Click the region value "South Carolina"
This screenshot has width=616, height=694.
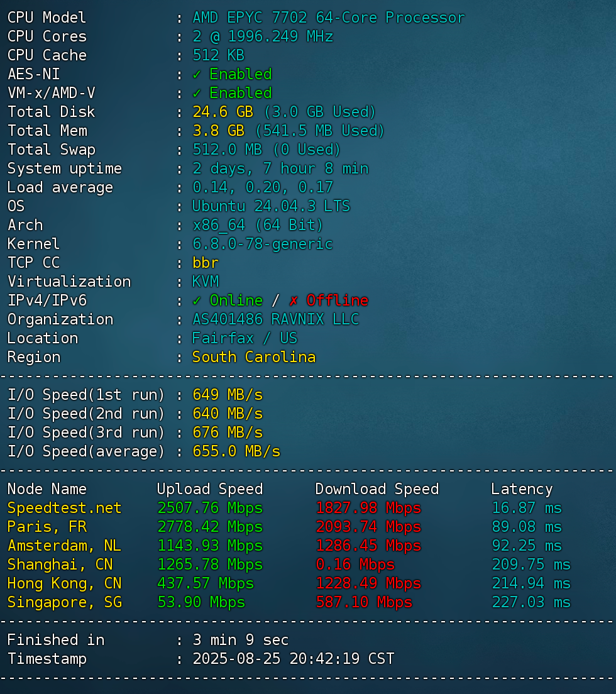[253, 358]
